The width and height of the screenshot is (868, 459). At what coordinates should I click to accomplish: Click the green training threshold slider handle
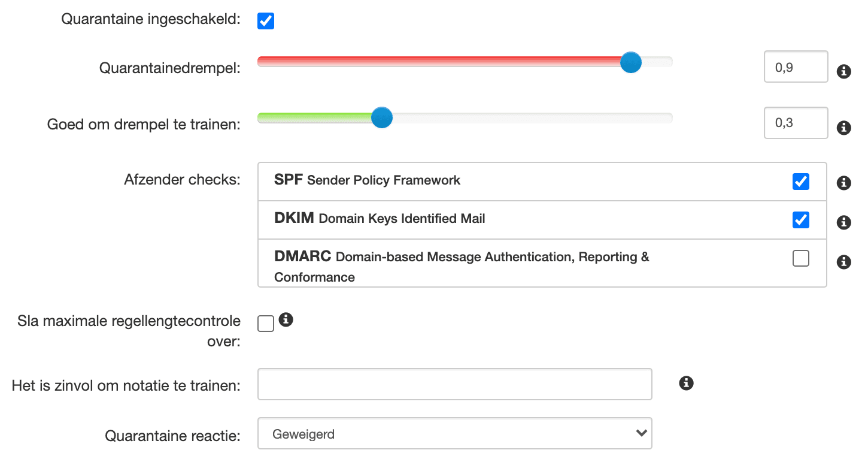(x=381, y=117)
